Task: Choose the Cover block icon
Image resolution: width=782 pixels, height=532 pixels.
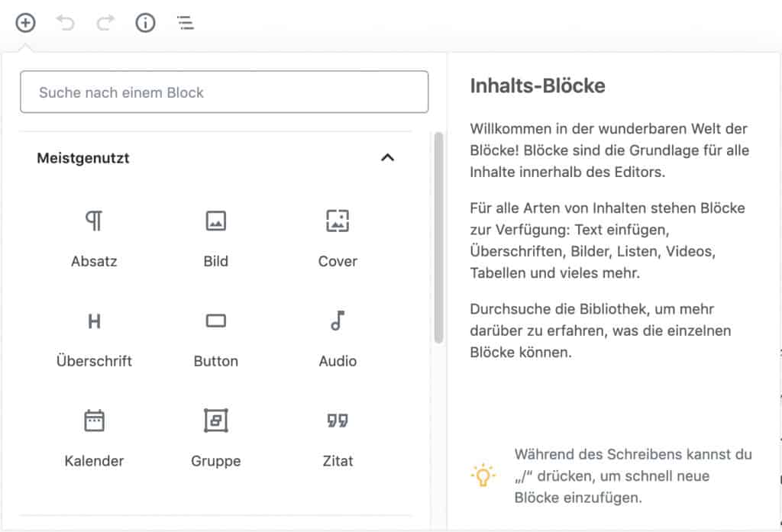Action: click(x=338, y=221)
